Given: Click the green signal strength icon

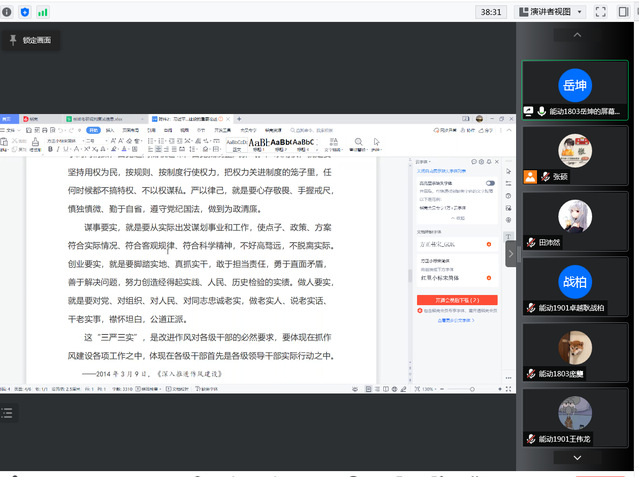Looking at the screenshot, I should click(42, 12).
